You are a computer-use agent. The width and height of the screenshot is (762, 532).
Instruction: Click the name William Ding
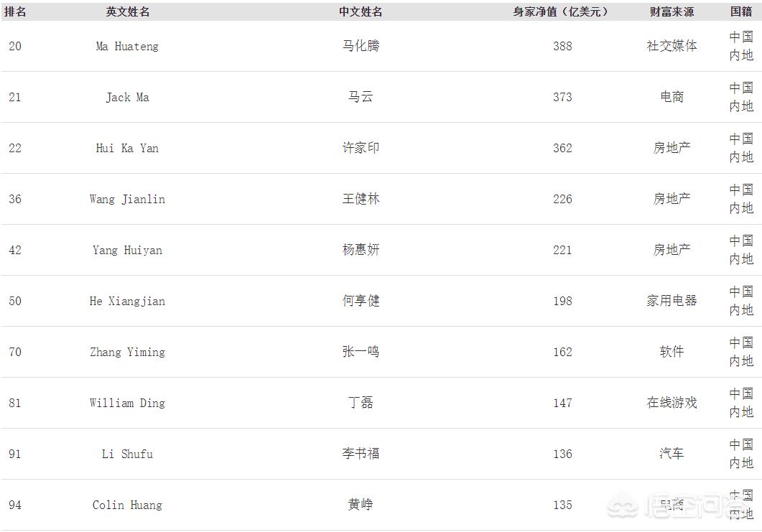point(127,403)
